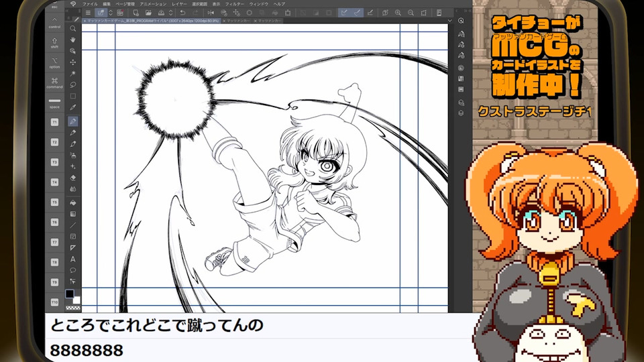Open the hamburger menu in command bar
Image resolution: width=644 pixels, height=362 pixels.
[x=88, y=13]
